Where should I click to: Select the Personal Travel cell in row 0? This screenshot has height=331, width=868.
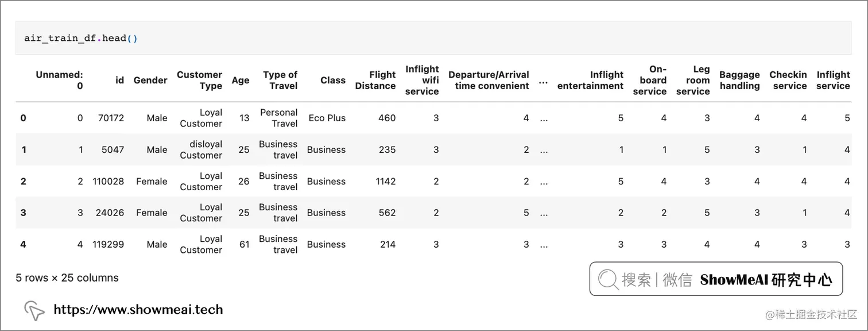278,118
